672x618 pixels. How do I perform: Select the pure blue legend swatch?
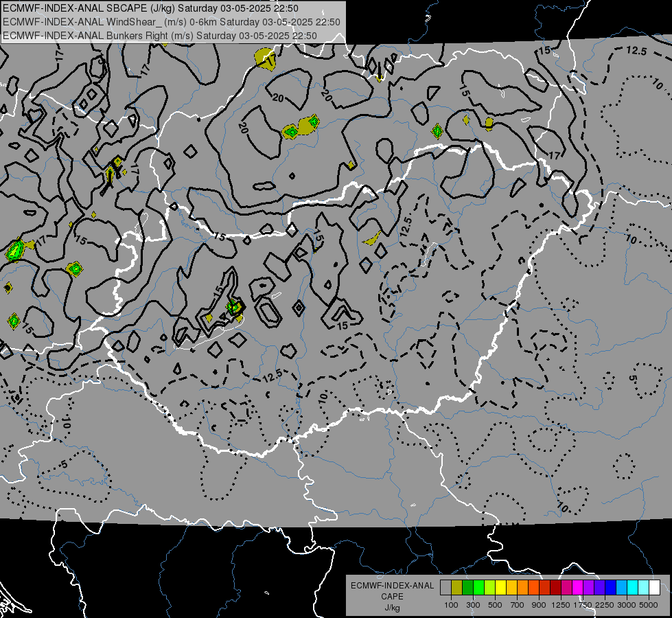(611, 587)
